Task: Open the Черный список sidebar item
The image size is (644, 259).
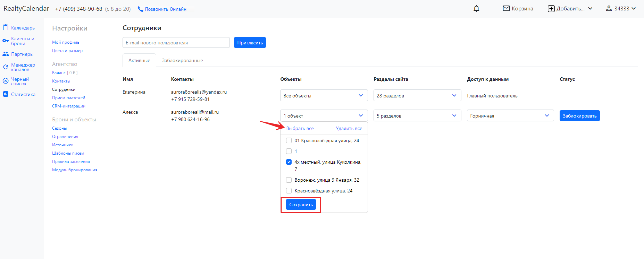Action: pyautogui.click(x=20, y=81)
